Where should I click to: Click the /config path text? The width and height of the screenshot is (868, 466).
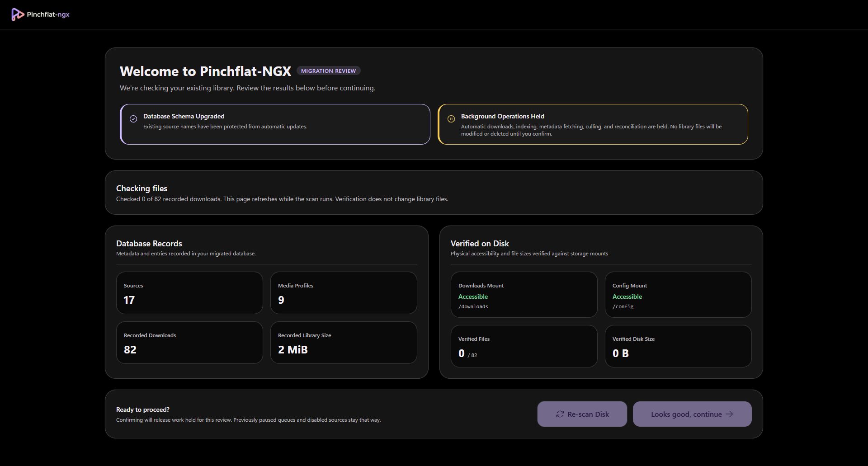point(623,306)
